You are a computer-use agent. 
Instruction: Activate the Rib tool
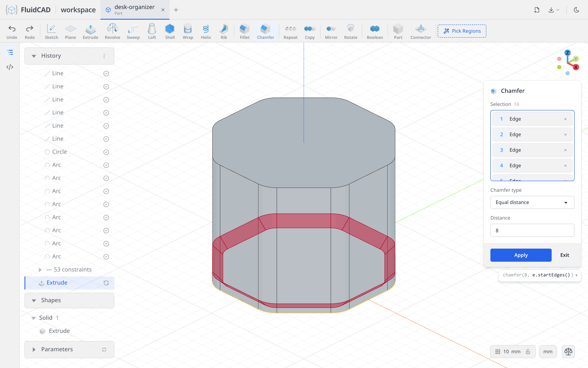pyautogui.click(x=224, y=31)
